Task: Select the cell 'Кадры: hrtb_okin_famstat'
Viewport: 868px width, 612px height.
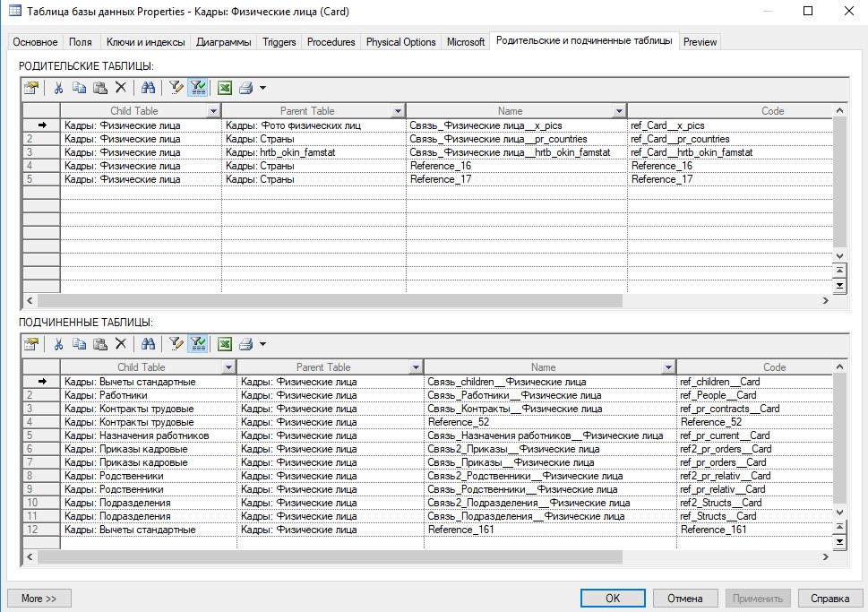Action: [314, 152]
